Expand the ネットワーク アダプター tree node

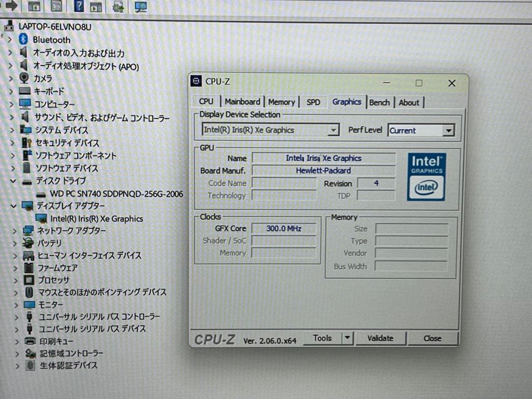[x=15, y=230]
